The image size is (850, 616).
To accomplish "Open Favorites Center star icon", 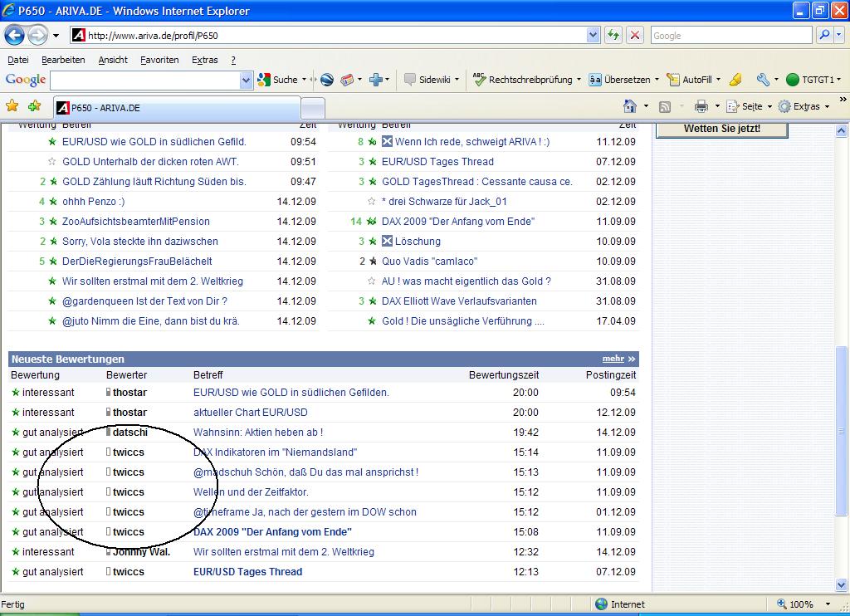I will [x=12, y=106].
